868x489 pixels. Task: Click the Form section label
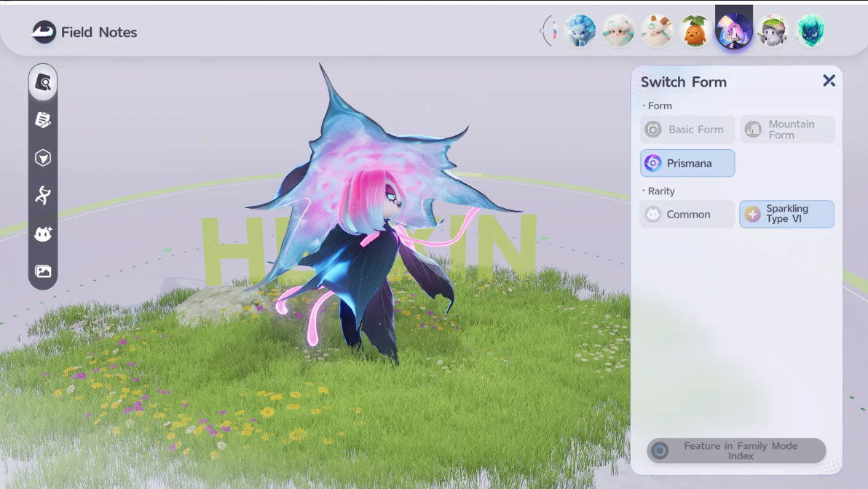pyautogui.click(x=660, y=106)
